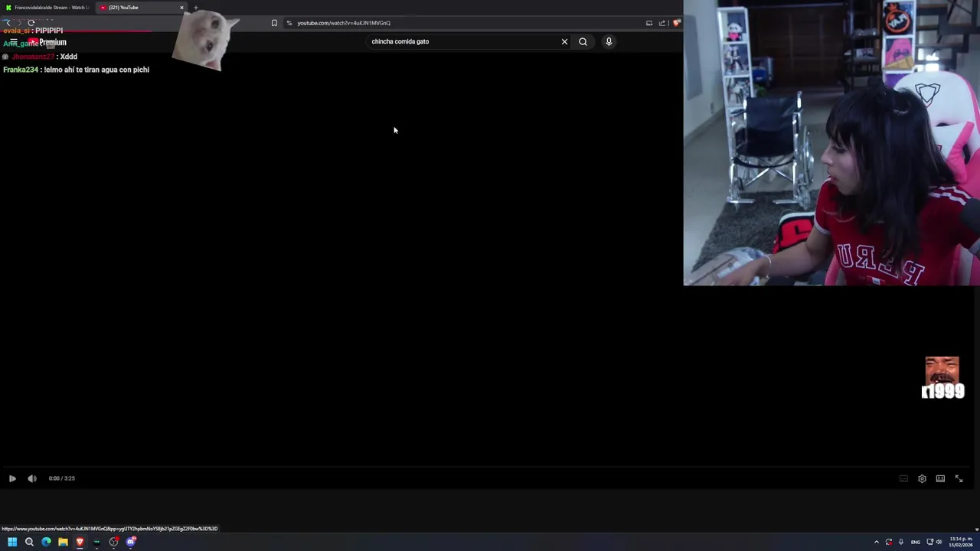Select the (321) YouTube tab

click(x=138, y=8)
